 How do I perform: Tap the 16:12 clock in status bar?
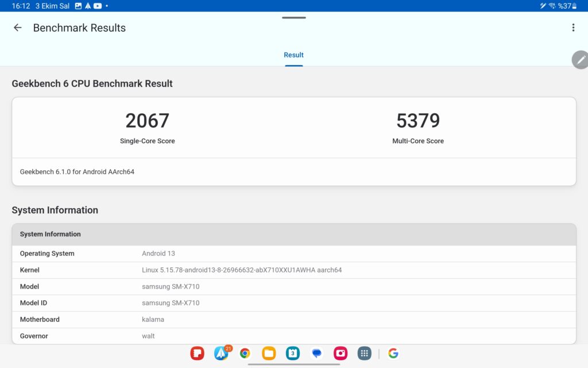click(21, 6)
